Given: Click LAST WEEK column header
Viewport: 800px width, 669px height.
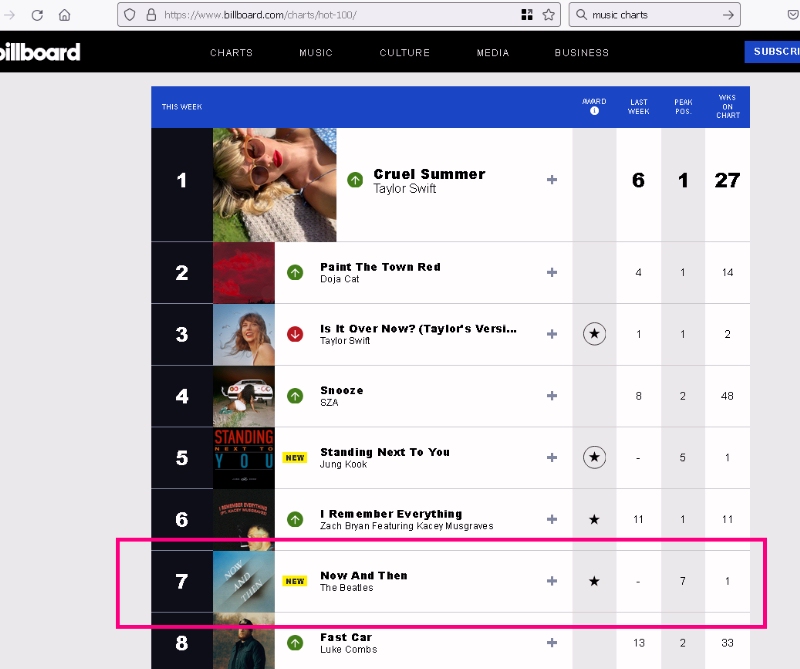Looking at the screenshot, I should point(638,107).
